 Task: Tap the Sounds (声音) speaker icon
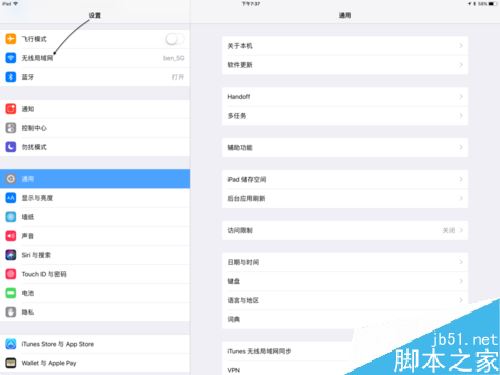(11, 236)
